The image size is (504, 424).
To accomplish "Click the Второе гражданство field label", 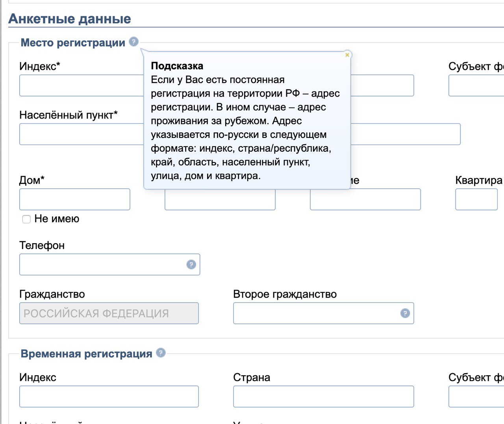I will pyautogui.click(x=285, y=294).
